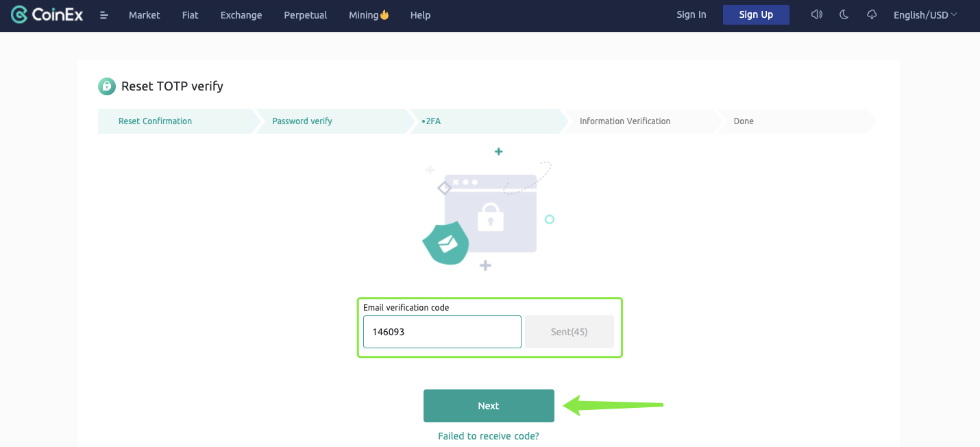Image resolution: width=980 pixels, height=447 pixels.
Task: Open the Market menu
Action: pyautogui.click(x=144, y=14)
